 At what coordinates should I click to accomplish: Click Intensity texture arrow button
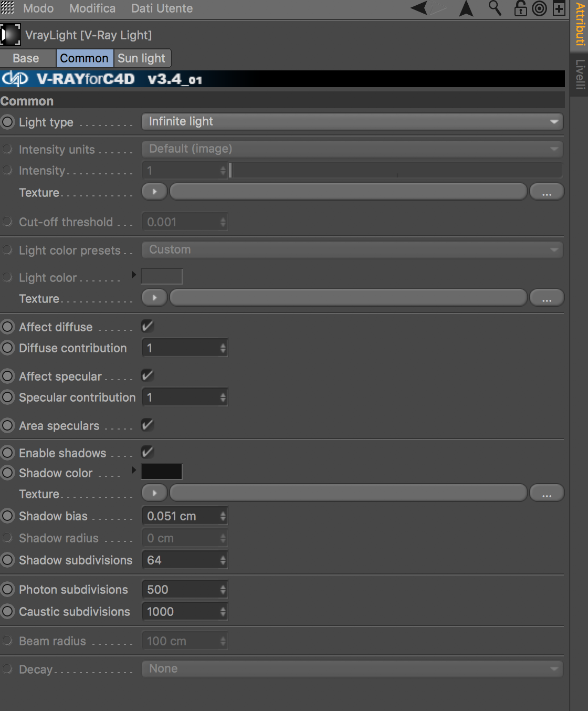click(154, 192)
